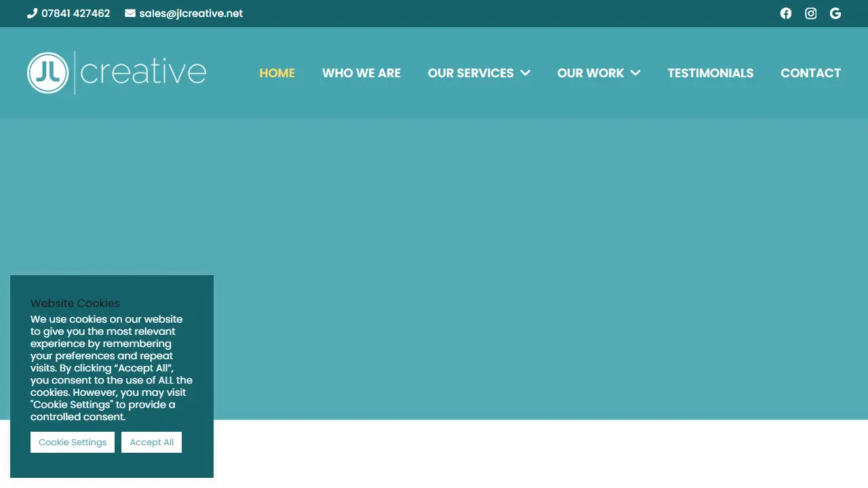Accept all cookies
This screenshot has height=488, width=868.
pos(152,443)
